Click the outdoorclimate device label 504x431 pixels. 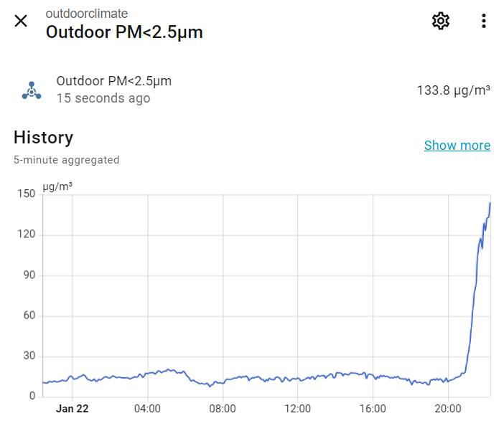(x=87, y=14)
